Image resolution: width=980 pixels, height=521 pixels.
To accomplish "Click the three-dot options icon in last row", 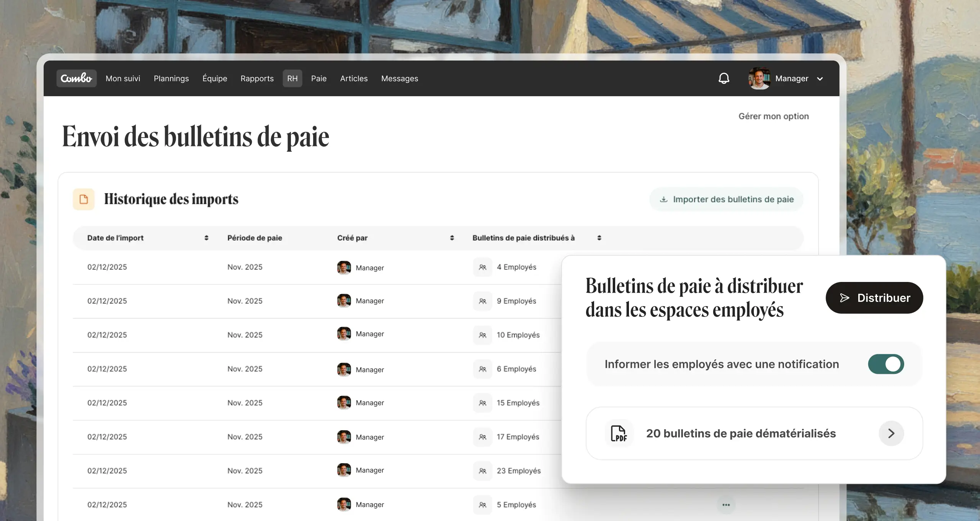I will 726,505.
